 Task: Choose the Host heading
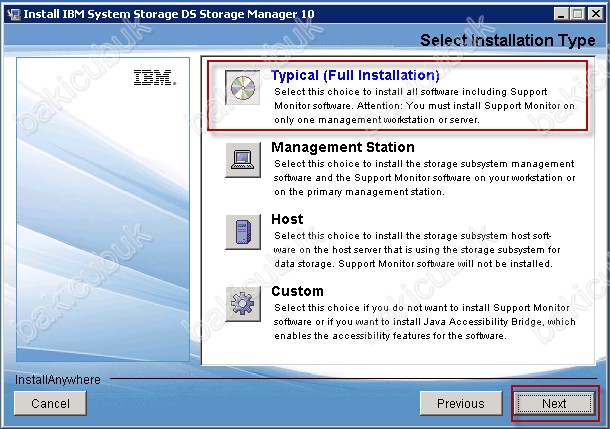287,219
